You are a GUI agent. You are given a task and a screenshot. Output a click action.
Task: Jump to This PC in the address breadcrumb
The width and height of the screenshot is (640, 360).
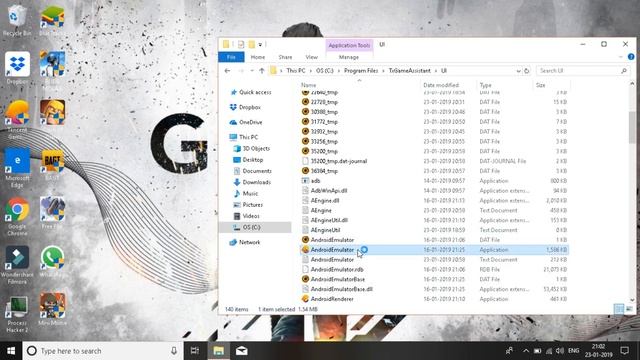click(x=296, y=71)
